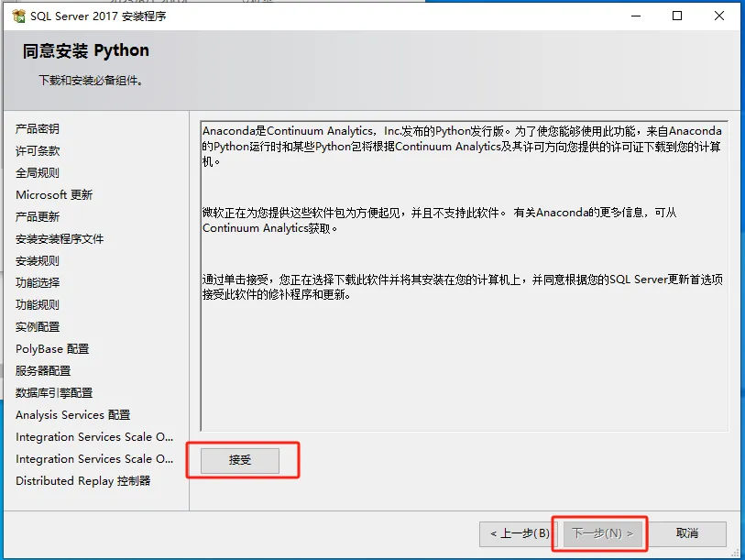Screen dimensions: 745x560
Task: Click the paragraph beginning 通过单击接受
Action: click(463, 287)
